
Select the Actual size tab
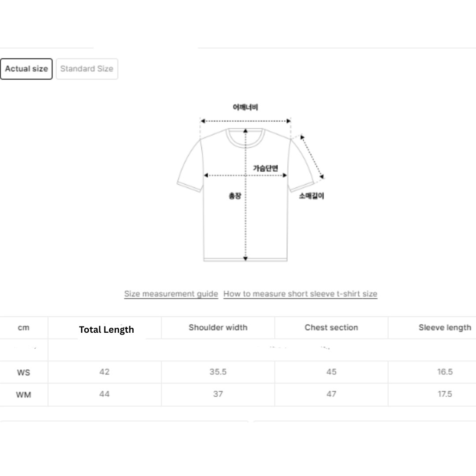click(26, 69)
